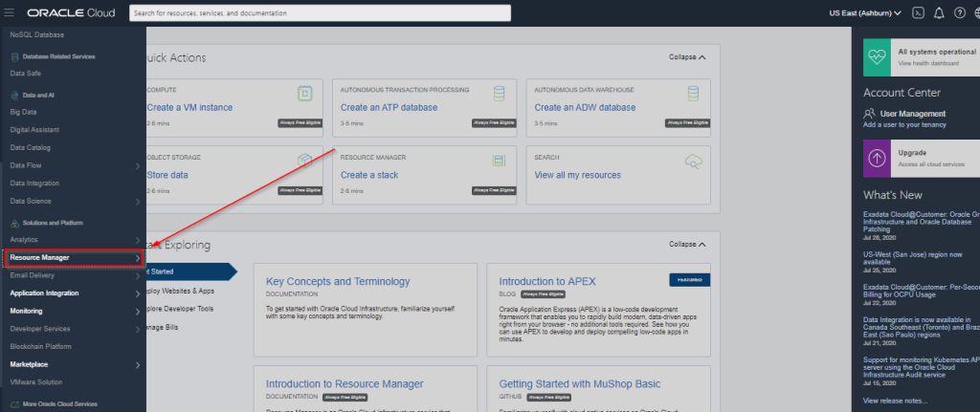Viewport: 980px width, 412px height.
Task: Open Big Data menu item
Action: point(23,112)
